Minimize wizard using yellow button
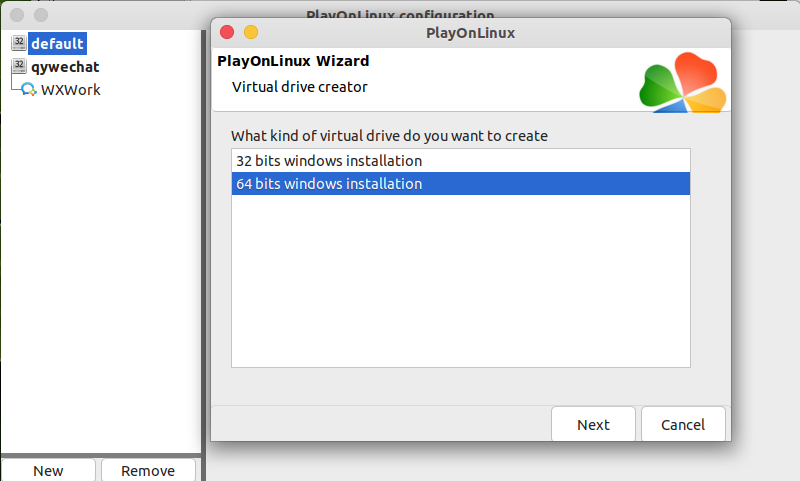This screenshot has height=481, width=800. click(x=251, y=32)
